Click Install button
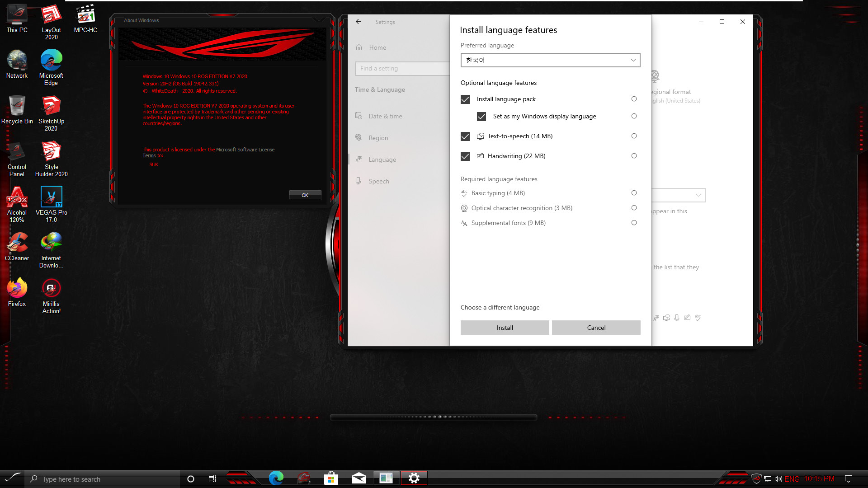The height and width of the screenshot is (488, 868). (505, 328)
